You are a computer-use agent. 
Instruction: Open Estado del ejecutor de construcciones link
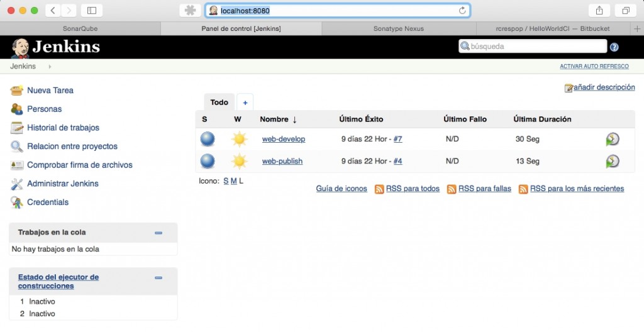click(58, 282)
